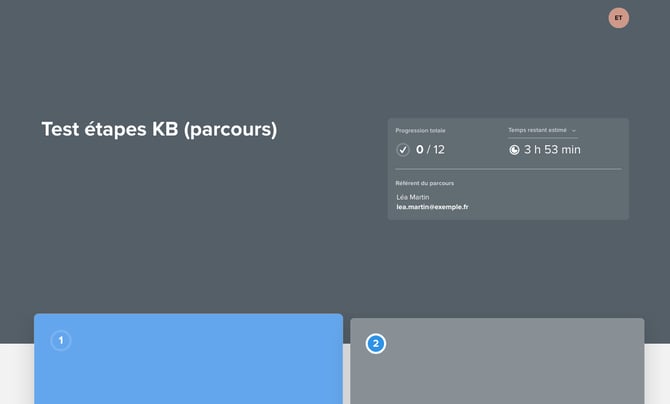Click the Léa Martin referent name
The image size is (670, 404).
click(x=413, y=197)
